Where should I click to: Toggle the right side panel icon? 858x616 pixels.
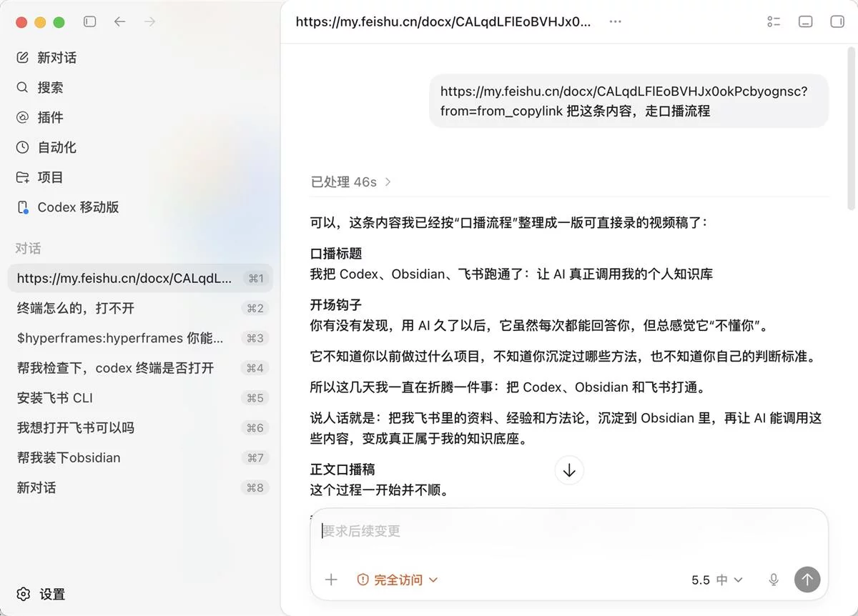click(x=837, y=22)
